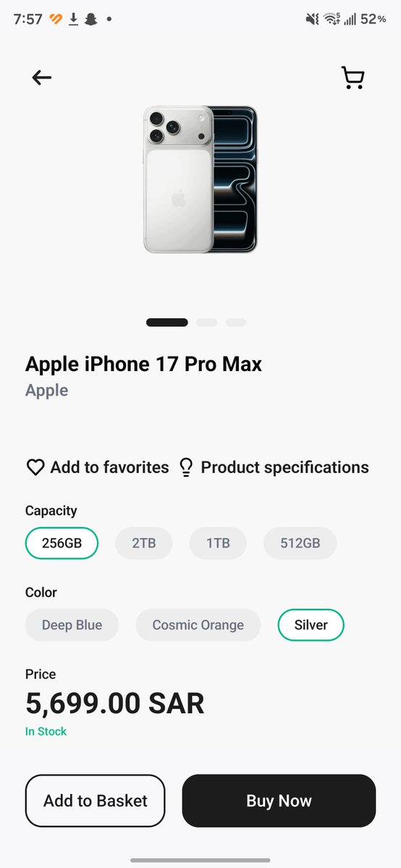Pick the Deep Blue color
The height and width of the screenshot is (868, 401).
tap(72, 625)
